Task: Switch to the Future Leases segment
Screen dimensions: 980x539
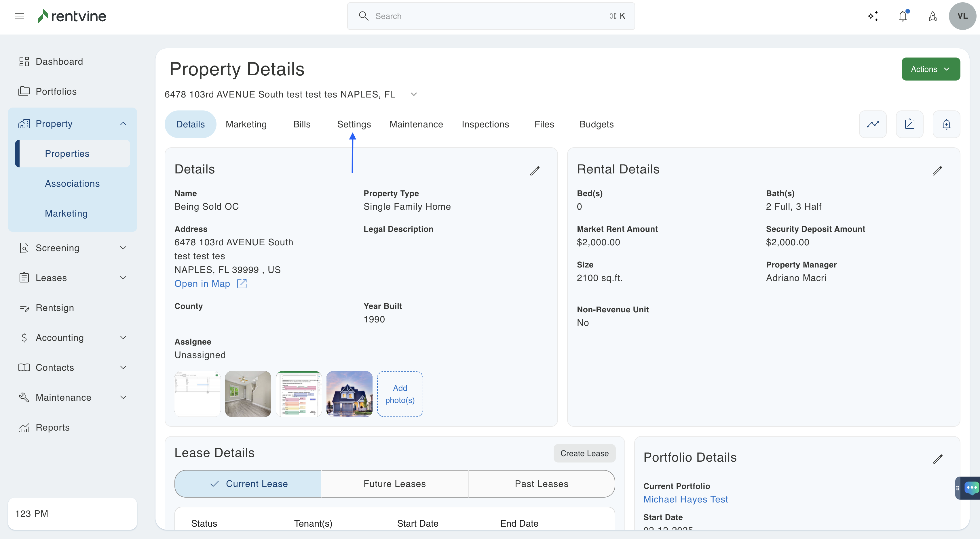Action: pos(394,483)
